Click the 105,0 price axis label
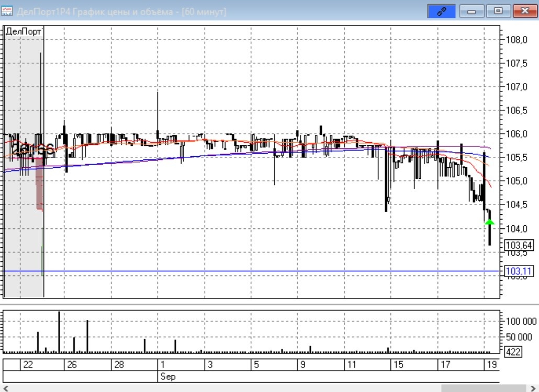The width and height of the screenshot is (539, 392). click(x=516, y=181)
